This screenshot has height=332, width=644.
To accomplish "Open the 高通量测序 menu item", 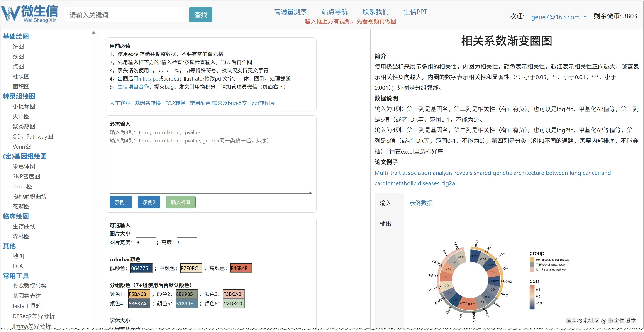I will pos(290,12).
